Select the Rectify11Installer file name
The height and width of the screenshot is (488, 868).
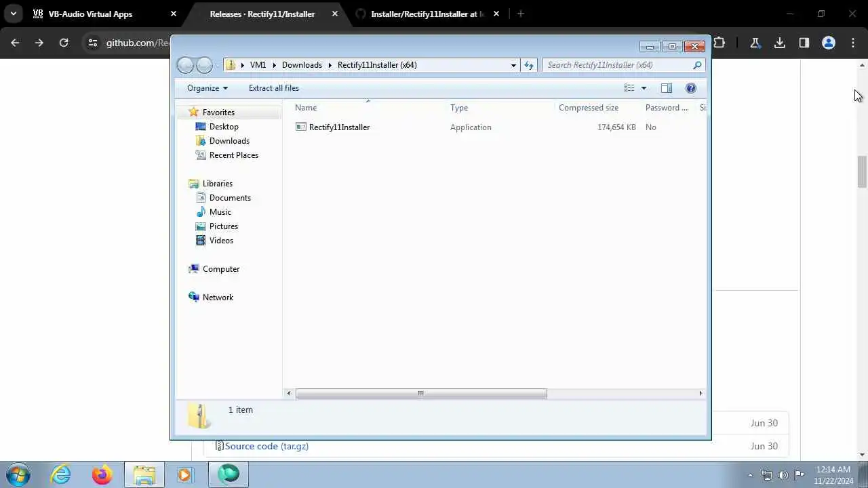[339, 127]
